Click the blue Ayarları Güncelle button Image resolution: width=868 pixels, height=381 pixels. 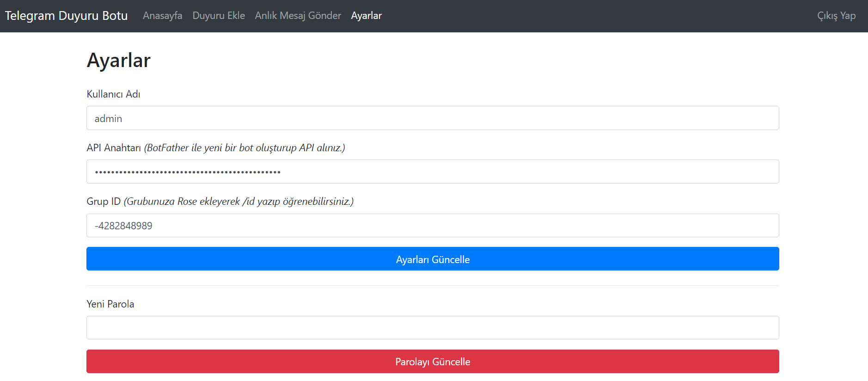[x=433, y=259]
